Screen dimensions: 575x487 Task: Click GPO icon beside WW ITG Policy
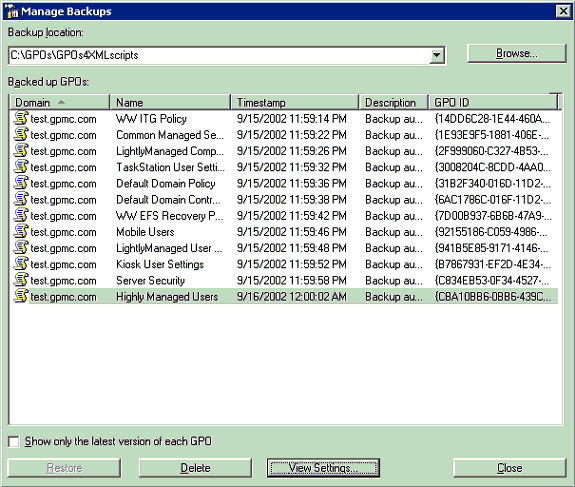(21, 118)
